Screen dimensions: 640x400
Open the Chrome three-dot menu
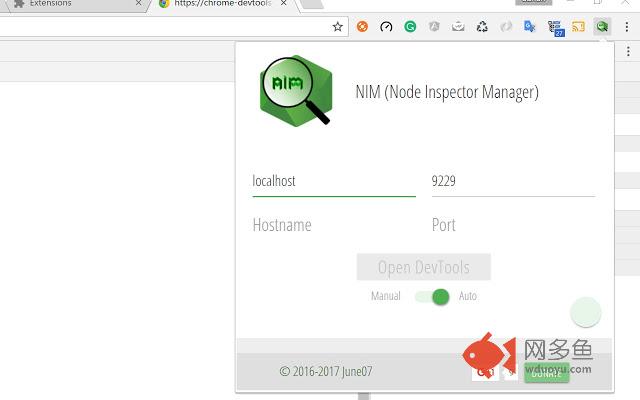[627, 27]
